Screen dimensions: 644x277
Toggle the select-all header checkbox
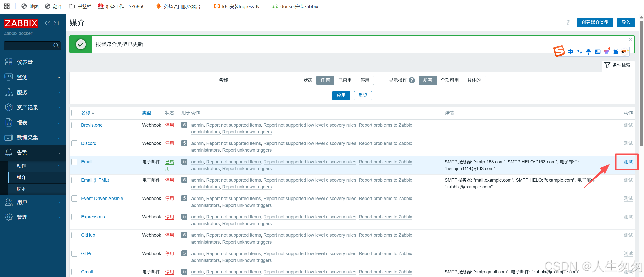74,113
